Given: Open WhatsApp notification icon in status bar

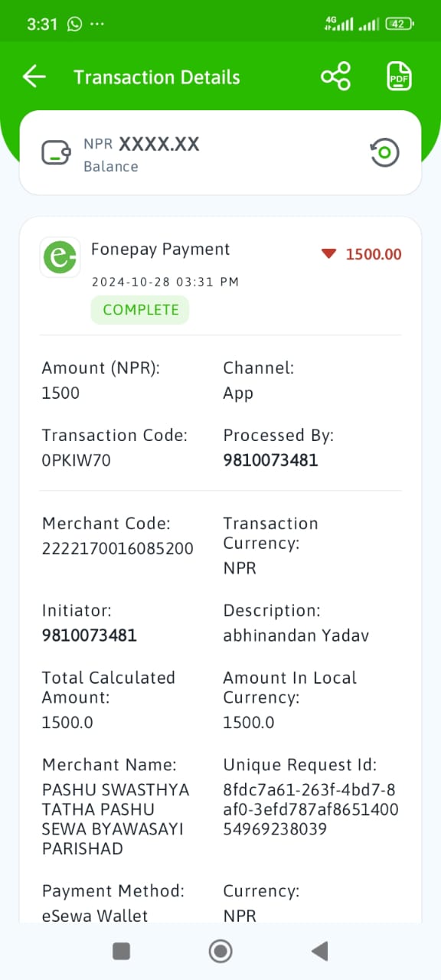Looking at the screenshot, I should coord(74,24).
